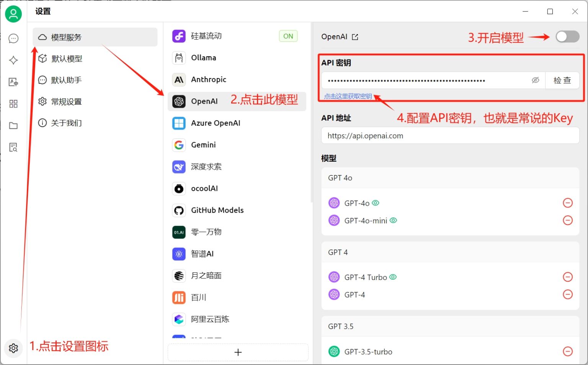Viewport: 588px width, 365px height.
Task: Select the Anthropic provider
Action: [209, 79]
